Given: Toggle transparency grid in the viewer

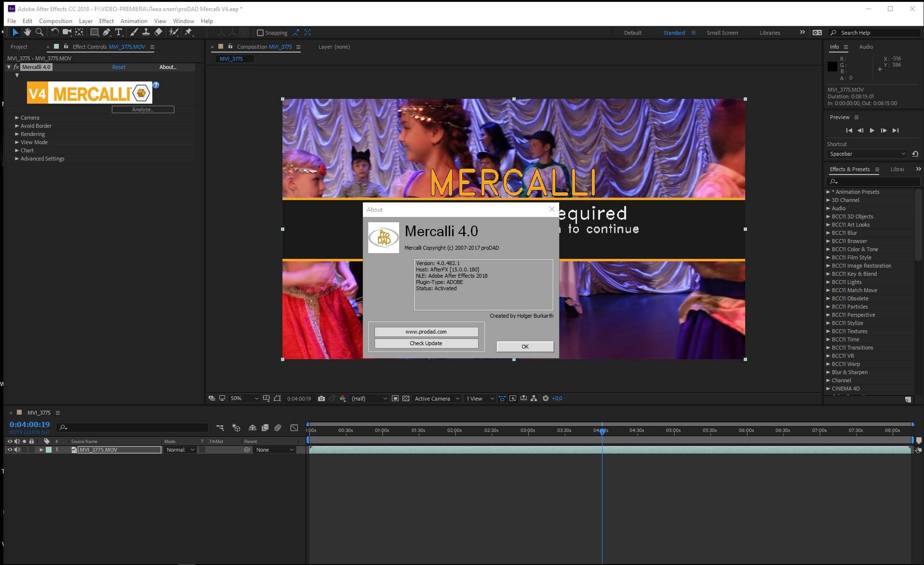Looking at the screenshot, I should point(406,399).
